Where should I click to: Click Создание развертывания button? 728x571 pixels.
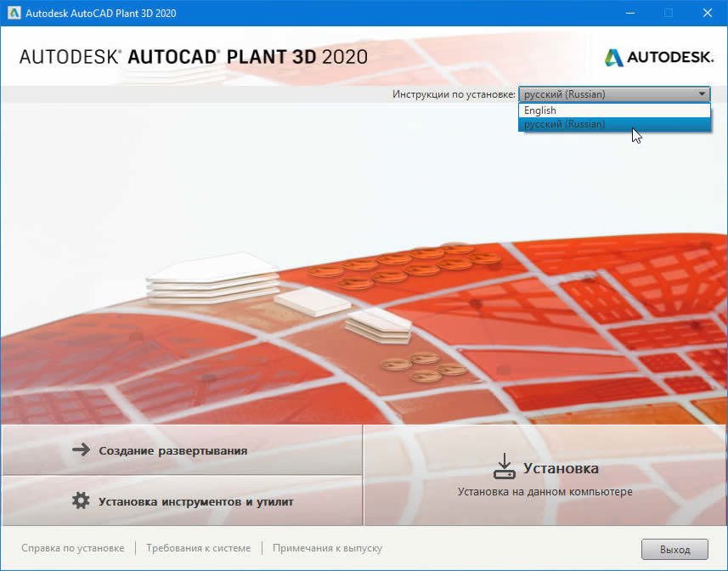pos(182,449)
